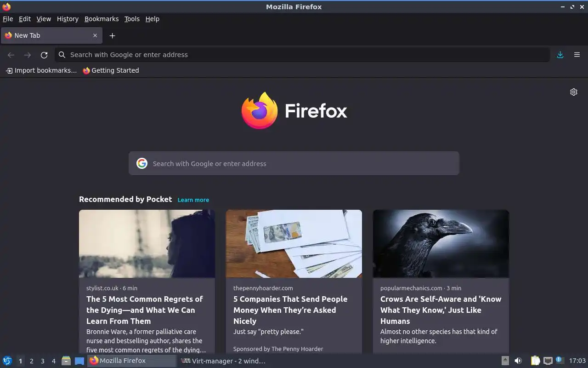Screen dimensions: 588x368
Task: Click the show desktop taskbar icon
Action: [79, 361]
